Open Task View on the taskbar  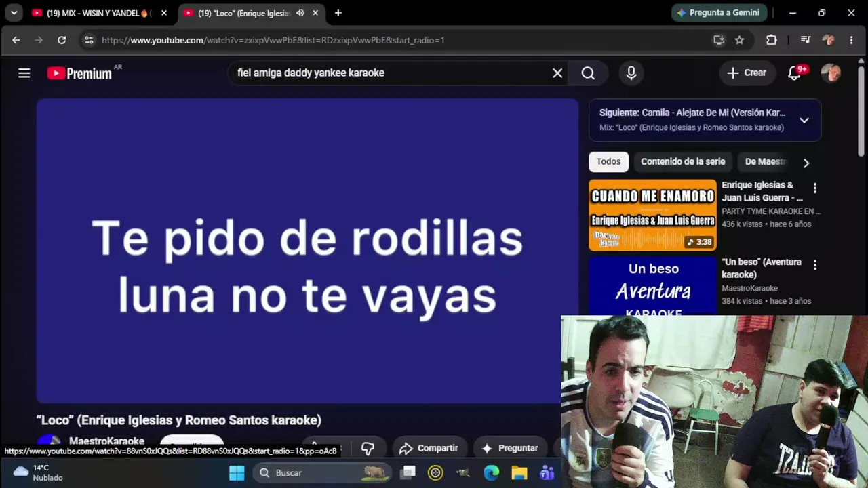click(408, 472)
